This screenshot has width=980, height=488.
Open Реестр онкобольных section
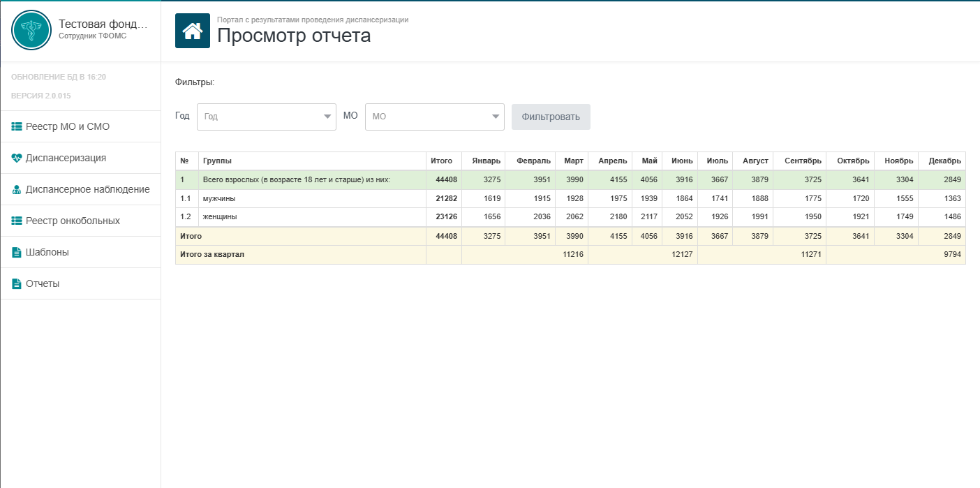(x=80, y=221)
